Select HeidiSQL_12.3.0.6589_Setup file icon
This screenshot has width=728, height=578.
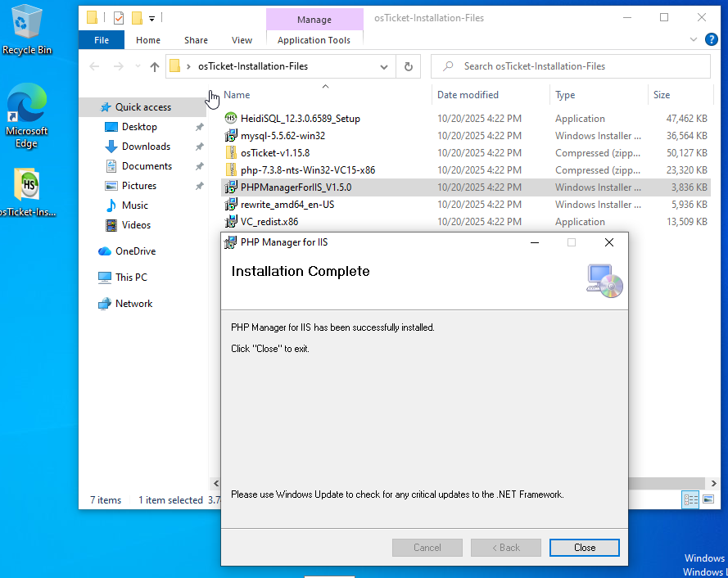231,119
